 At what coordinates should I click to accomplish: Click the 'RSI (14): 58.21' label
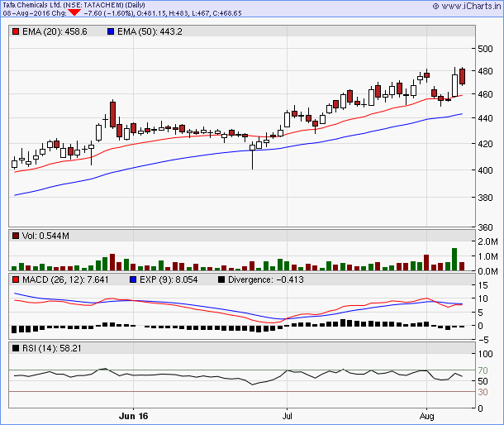52,348
